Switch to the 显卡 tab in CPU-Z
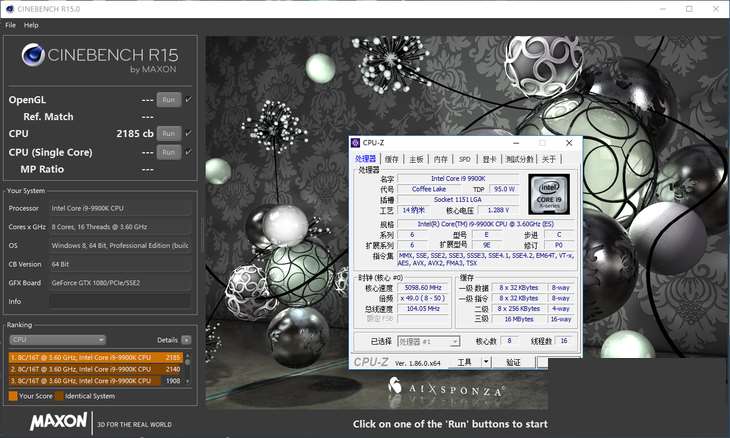730x438 pixels. [489, 159]
